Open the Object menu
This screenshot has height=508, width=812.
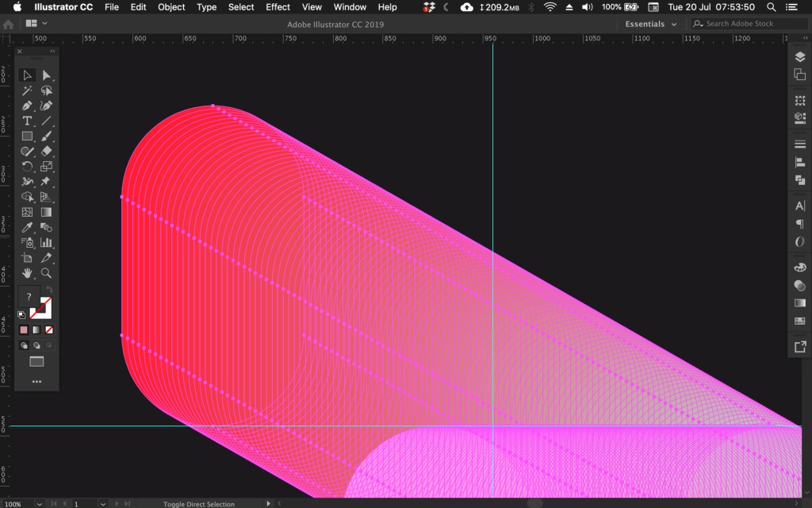point(171,7)
